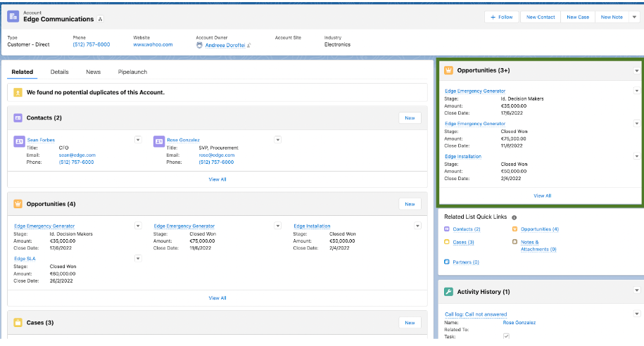Click the Contacts section icon
The height and width of the screenshot is (346, 644).
pyautogui.click(x=18, y=118)
